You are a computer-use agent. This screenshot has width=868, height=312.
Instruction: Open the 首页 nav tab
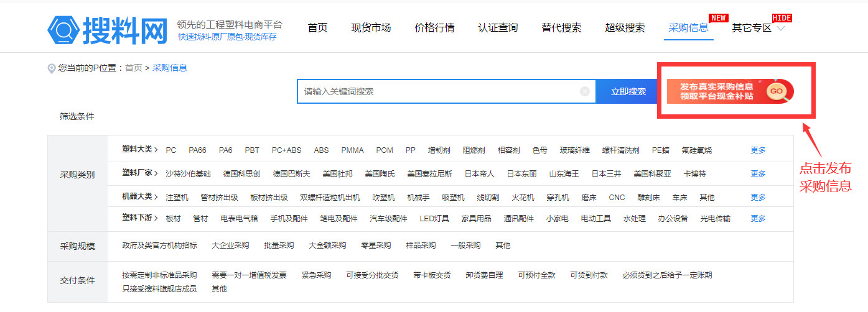(317, 28)
